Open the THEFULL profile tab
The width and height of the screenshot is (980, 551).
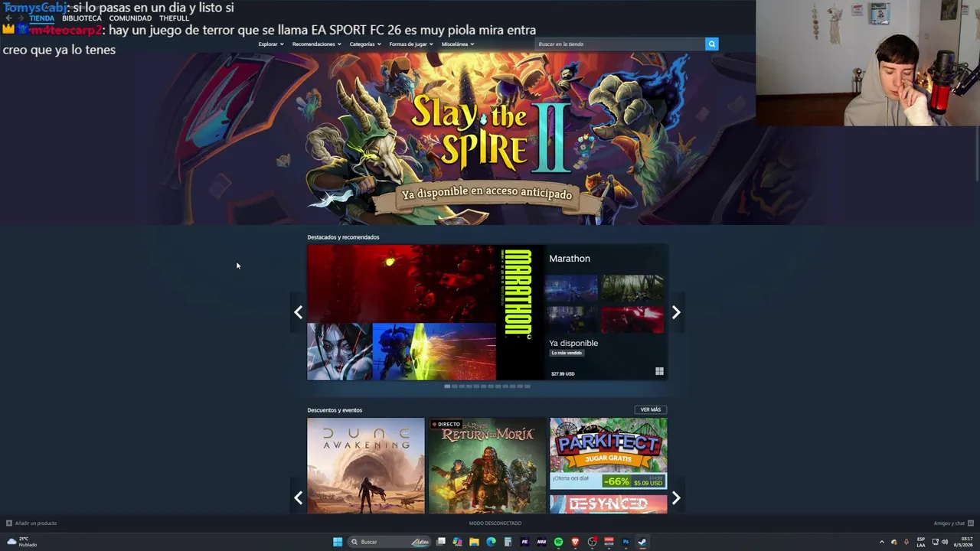[174, 18]
